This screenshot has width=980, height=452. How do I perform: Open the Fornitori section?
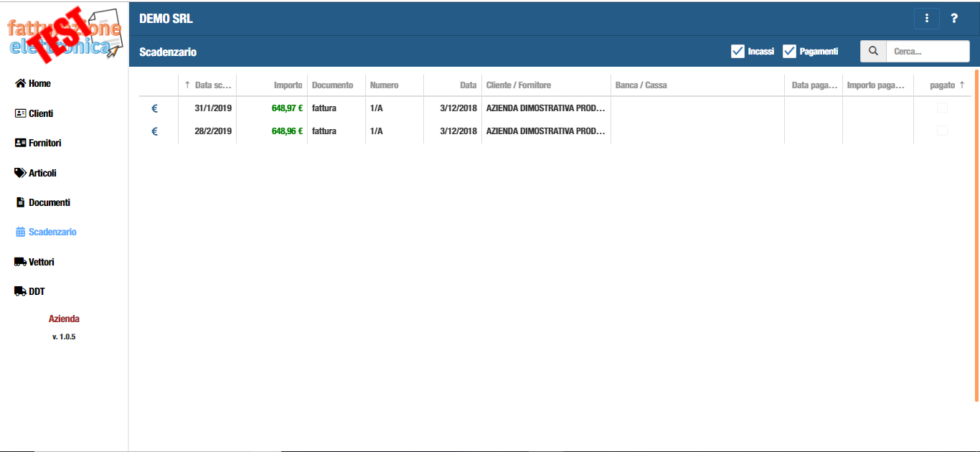44,143
